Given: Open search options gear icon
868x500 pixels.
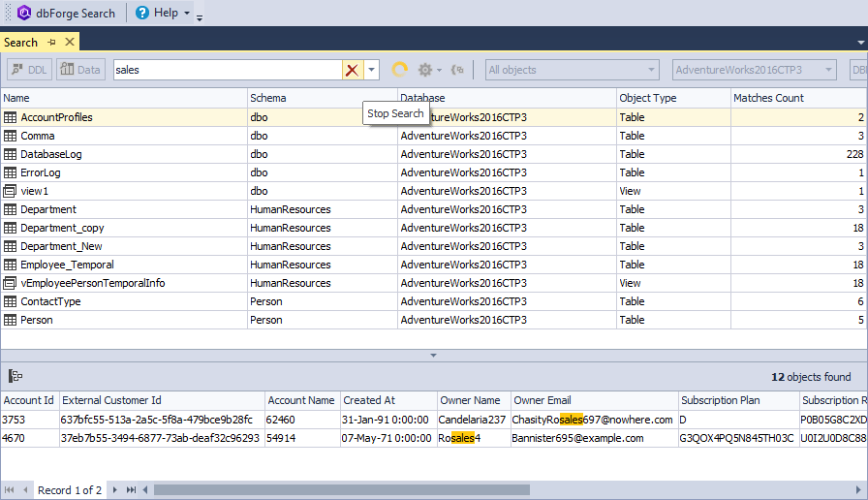Looking at the screenshot, I should point(424,70).
